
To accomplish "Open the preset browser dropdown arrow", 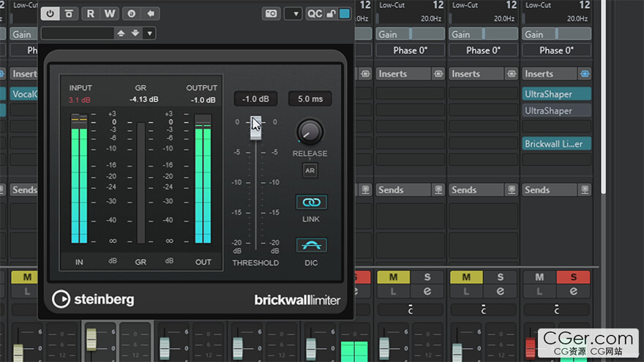I will point(149,33).
